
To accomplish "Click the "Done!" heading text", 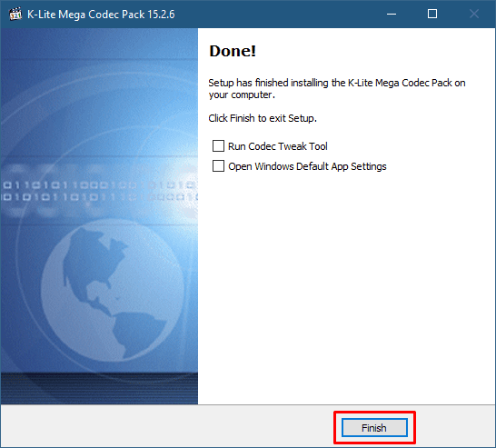I will click(x=233, y=51).
